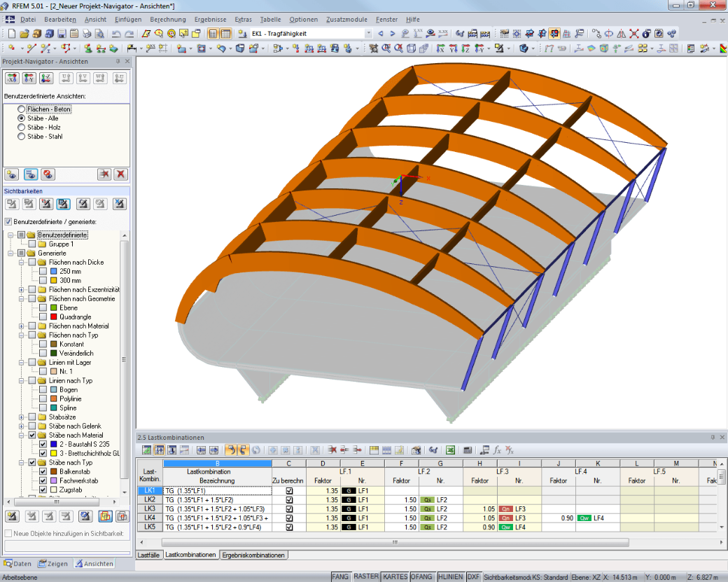Click the blue Baustahl S 235 color swatch
Image resolution: width=728 pixels, height=582 pixels.
[x=54, y=444]
